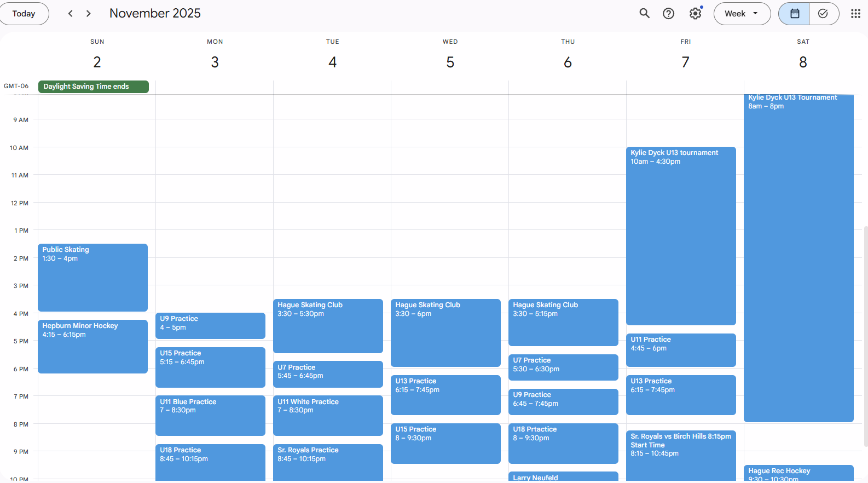Jump to Today
The height and width of the screenshot is (483, 868).
[x=24, y=14]
